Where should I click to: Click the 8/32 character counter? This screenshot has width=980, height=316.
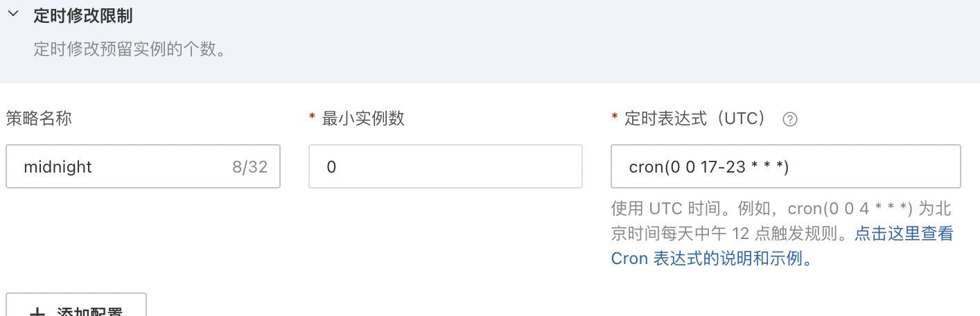[x=250, y=167]
